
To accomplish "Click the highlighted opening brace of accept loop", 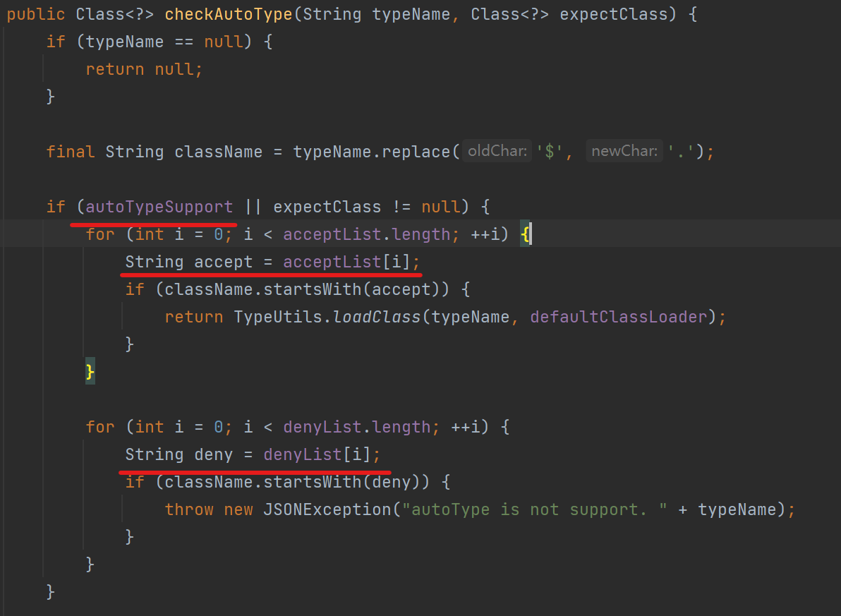I will pyautogui.click(x=526, y=234).
